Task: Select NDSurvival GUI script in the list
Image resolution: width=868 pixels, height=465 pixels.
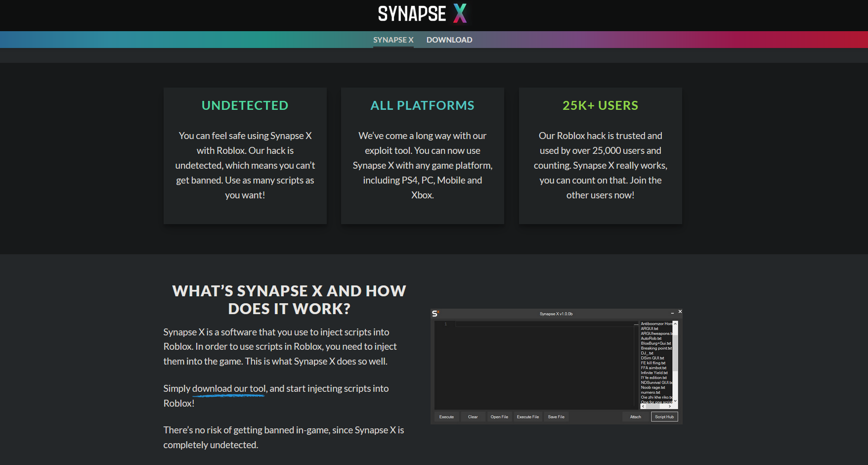Action: 656,383
